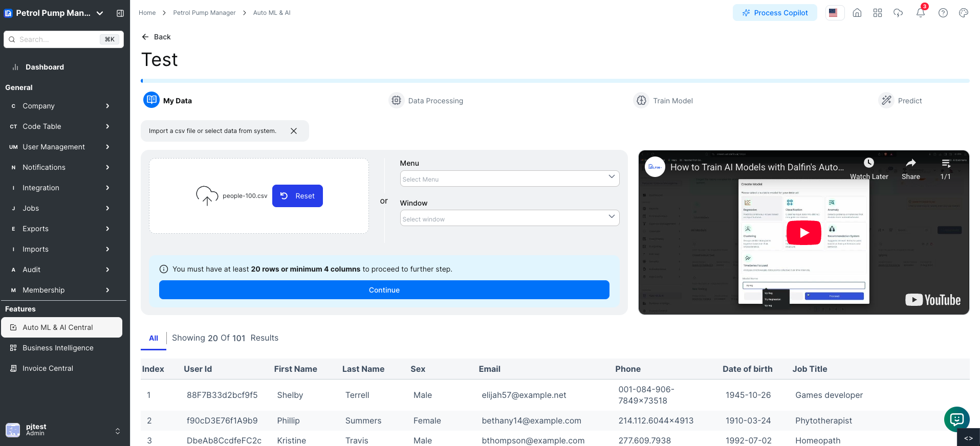
Task: Click the Reset button
Action: pyautogui.click(x=297, y=196)
